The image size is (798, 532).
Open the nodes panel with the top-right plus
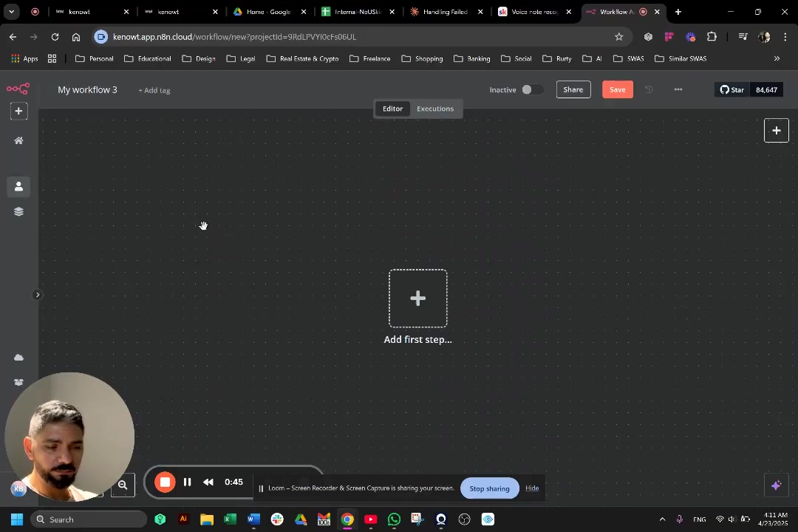pyautogui.click(x=776, y=131)
